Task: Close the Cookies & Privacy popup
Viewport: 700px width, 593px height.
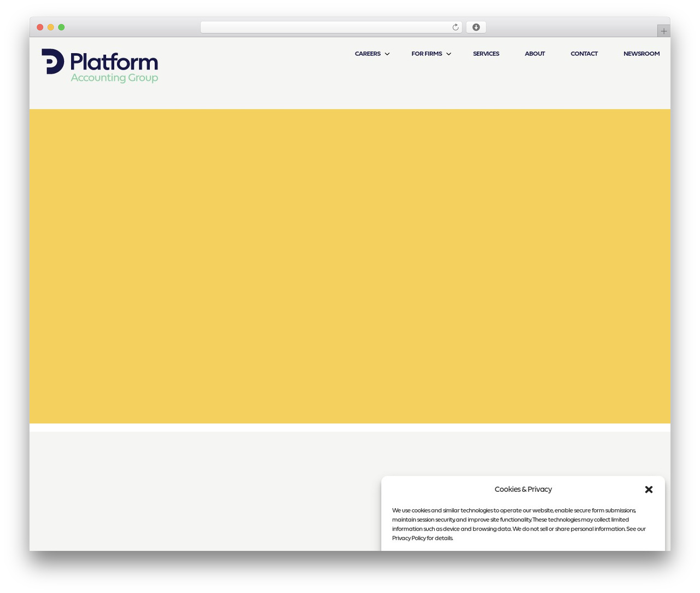Action: 649,490
